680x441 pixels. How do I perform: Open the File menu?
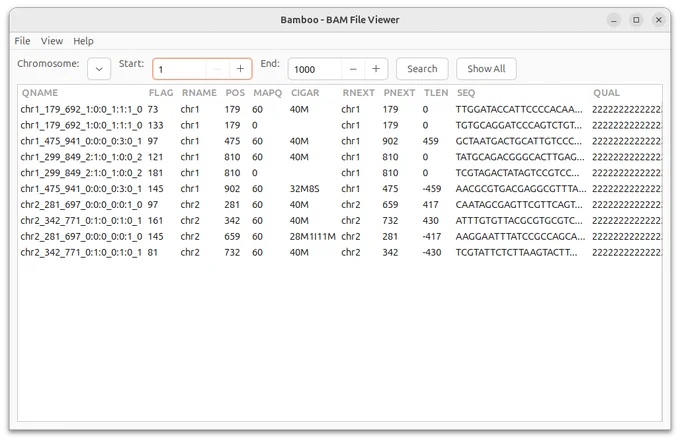[23, 41]
